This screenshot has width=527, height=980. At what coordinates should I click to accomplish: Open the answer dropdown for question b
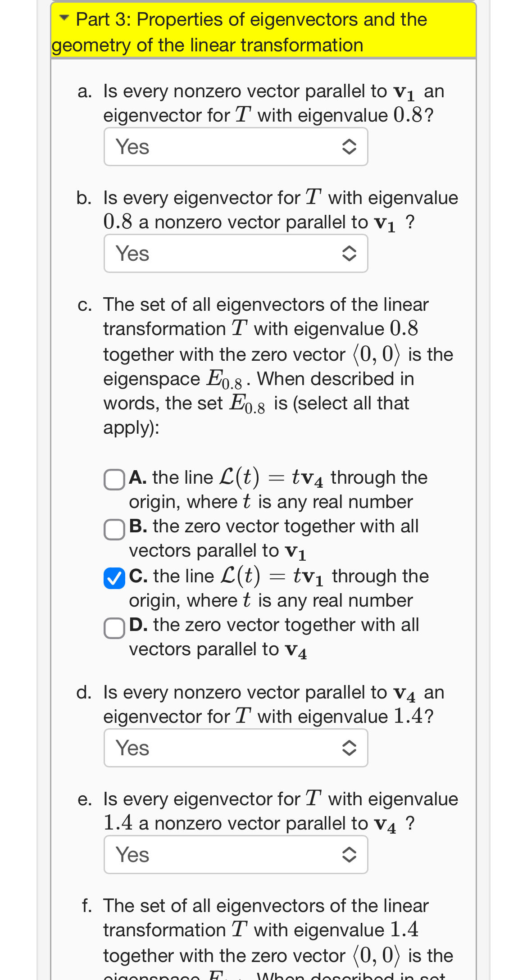(236, 253)
